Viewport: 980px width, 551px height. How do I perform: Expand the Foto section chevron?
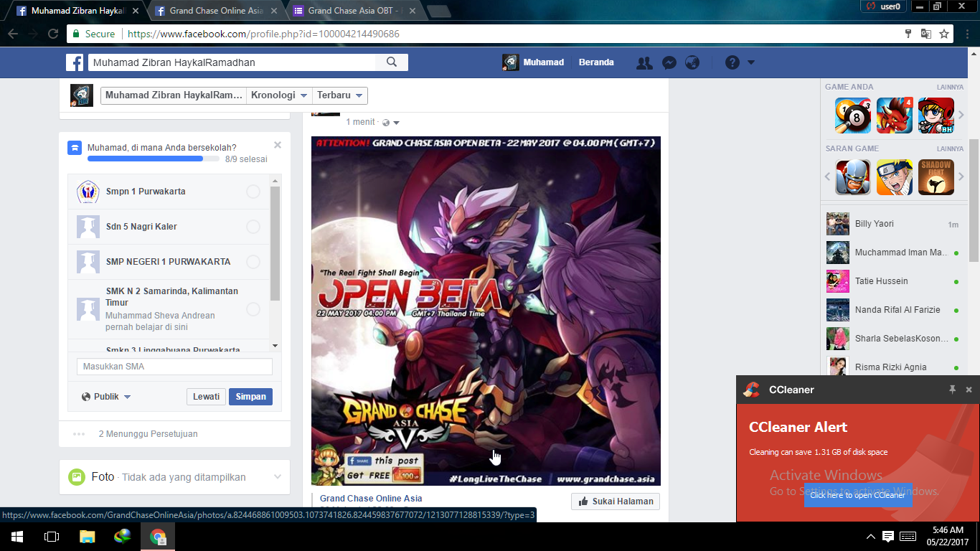click(278, 477)
